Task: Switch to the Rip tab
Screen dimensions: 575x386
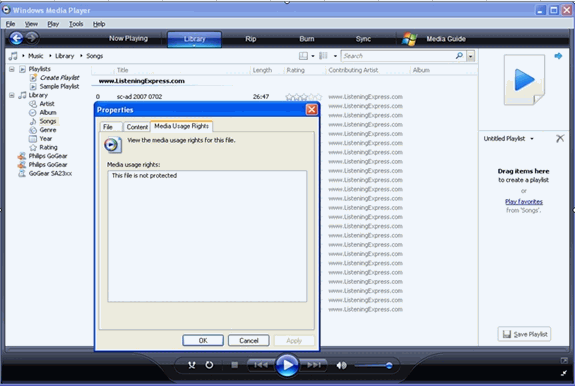Action: pyautogui.click(x=251, y=39)
